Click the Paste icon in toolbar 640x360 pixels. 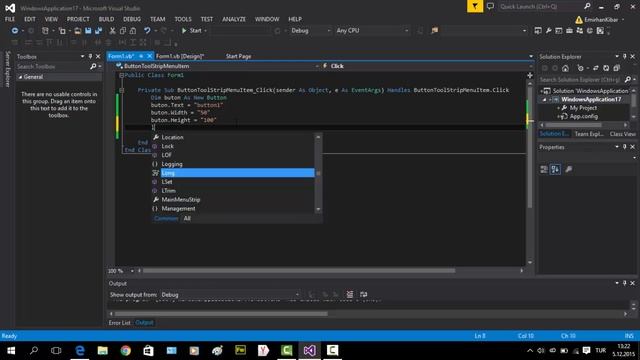click(133, 31)
